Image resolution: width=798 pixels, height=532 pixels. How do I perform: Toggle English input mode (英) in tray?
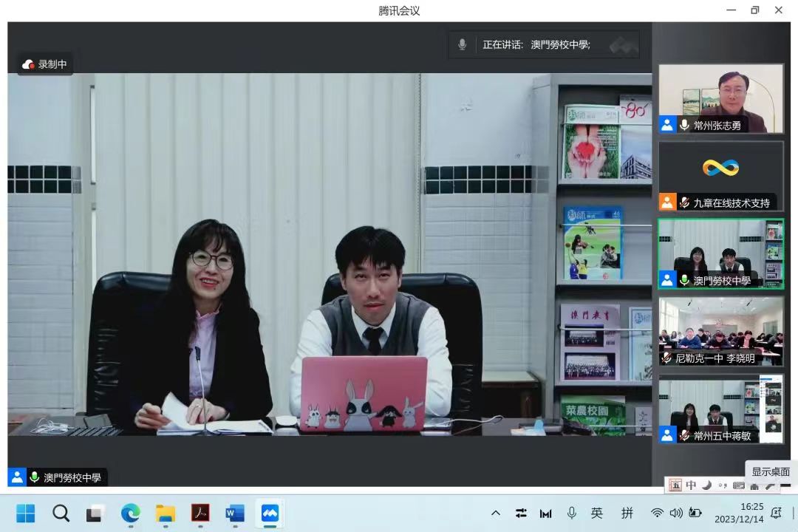pos(597,513)
